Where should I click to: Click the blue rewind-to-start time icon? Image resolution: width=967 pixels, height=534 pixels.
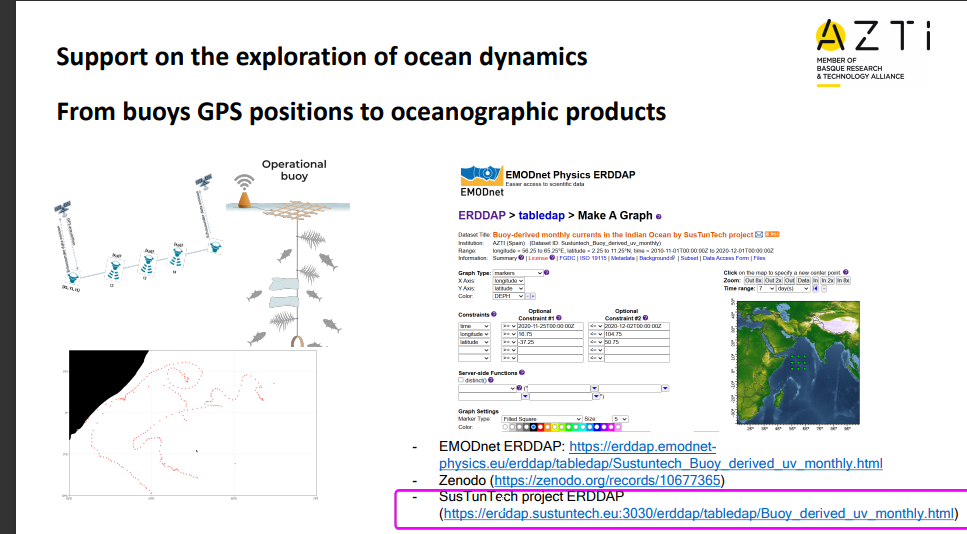click(815, 289)
